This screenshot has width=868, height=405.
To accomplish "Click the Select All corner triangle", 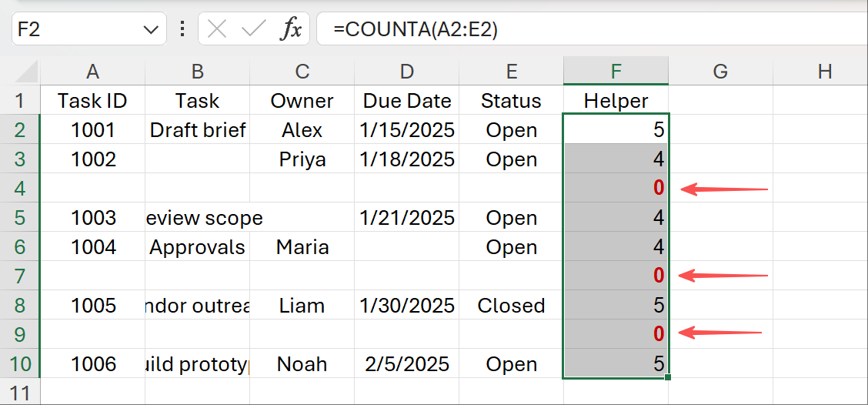I will pos(27,72).
